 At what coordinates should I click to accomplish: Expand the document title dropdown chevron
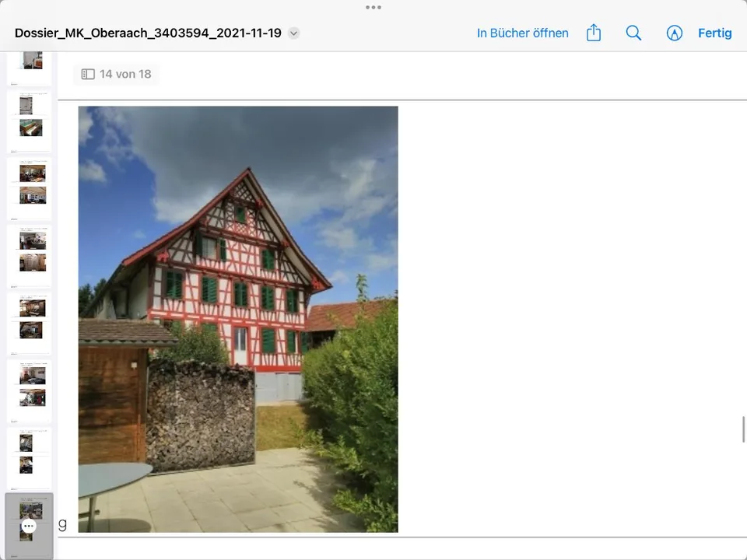(294, 33)
